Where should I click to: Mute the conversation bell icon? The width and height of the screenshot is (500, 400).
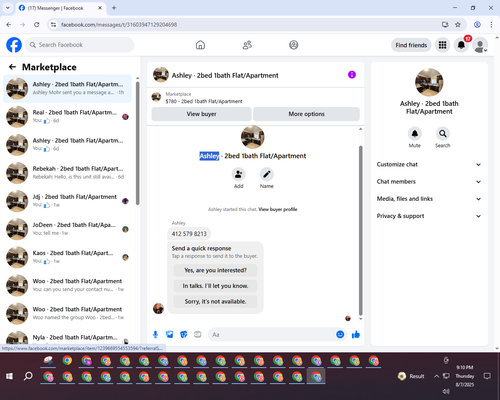point(415,134)
